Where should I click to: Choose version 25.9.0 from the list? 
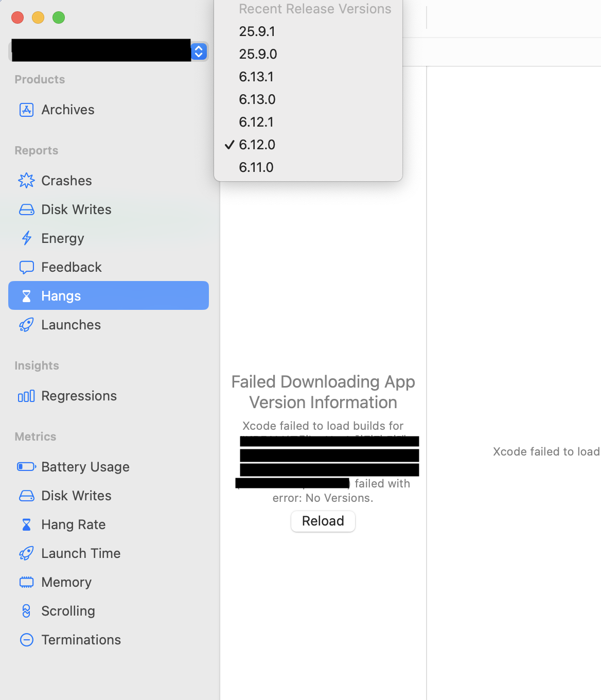click(308, 54)
